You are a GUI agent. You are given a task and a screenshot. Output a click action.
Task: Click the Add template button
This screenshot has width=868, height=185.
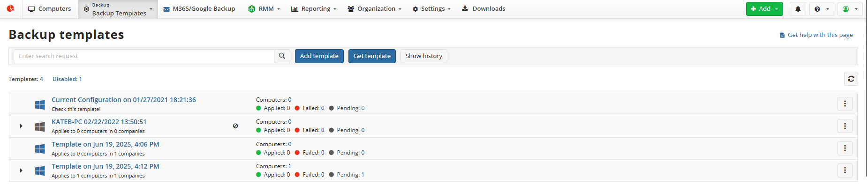319,56
